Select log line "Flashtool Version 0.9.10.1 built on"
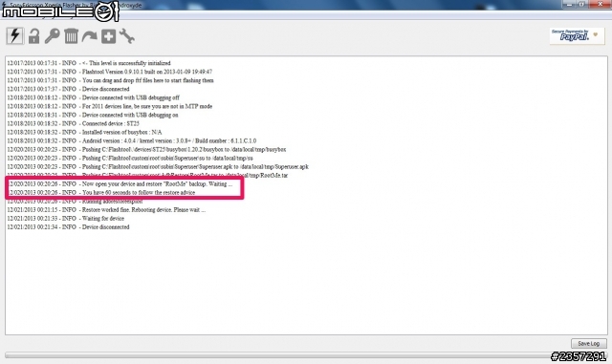612x364 pixels. 110,72
